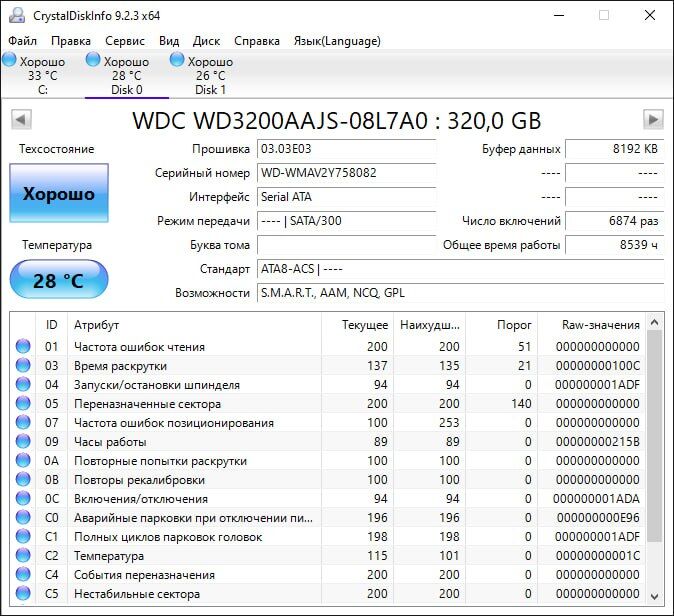Open the Язык(Language) menu

coord(336,41)
